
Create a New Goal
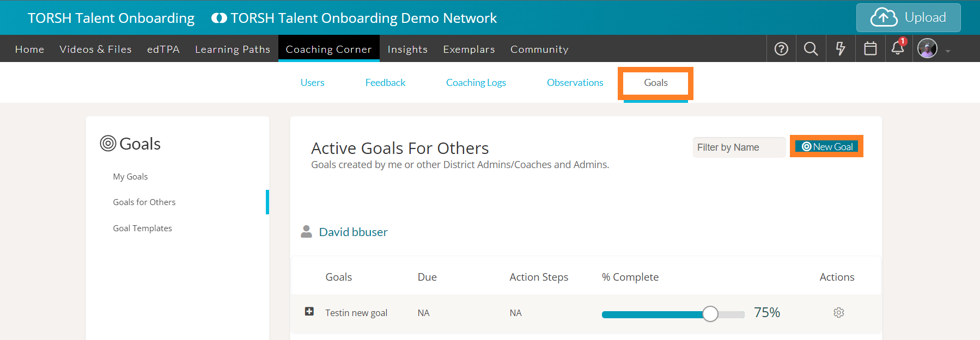(x=826, y=146)
